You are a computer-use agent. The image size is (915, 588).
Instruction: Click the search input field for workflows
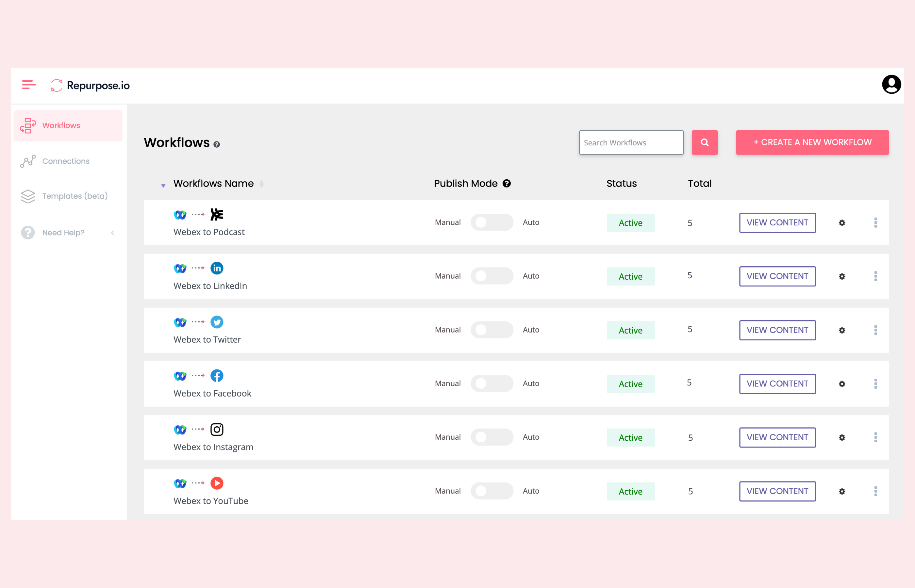point(631,142)
